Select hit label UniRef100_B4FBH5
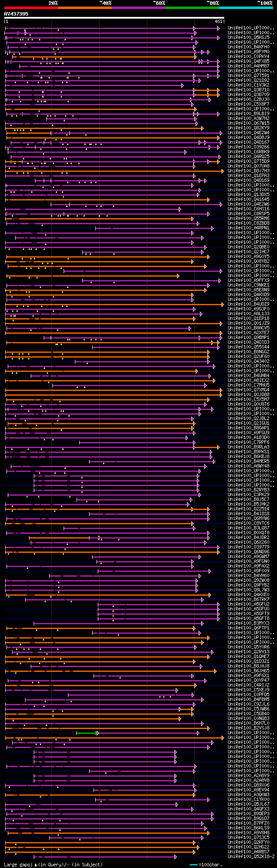Image resolution: width=277 pixels, height=868 pixels. coord(249,699)
